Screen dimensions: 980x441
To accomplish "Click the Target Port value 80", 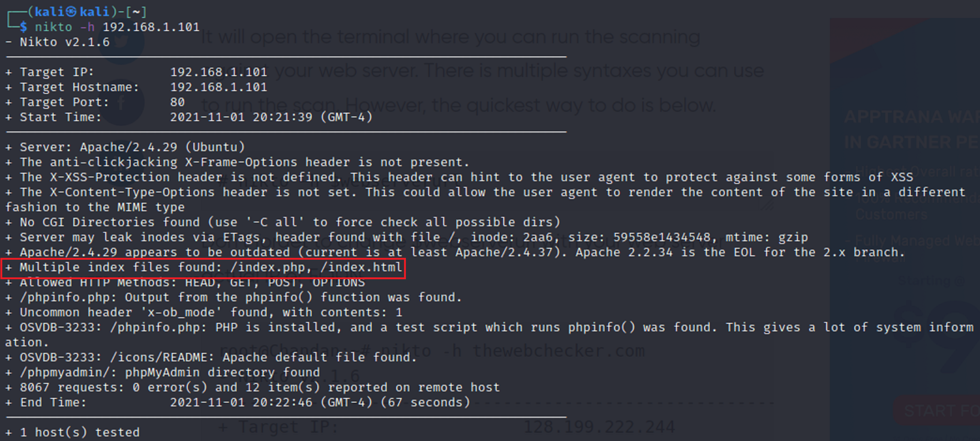I will 177,102.
